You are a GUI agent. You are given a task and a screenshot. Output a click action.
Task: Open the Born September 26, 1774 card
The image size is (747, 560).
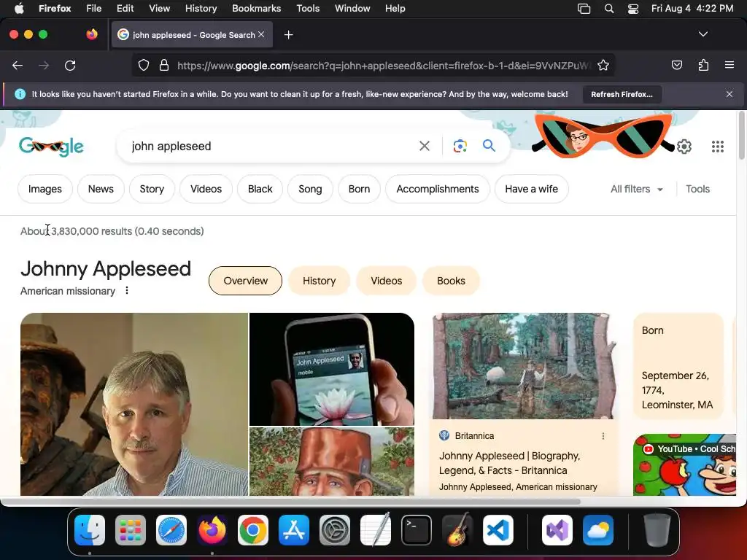point(678,367)
